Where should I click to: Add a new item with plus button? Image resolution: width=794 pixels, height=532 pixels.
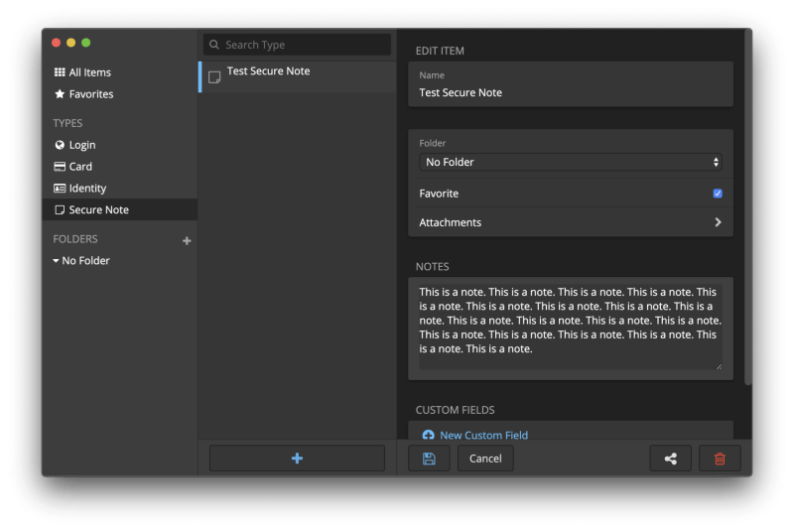[297, 459]
